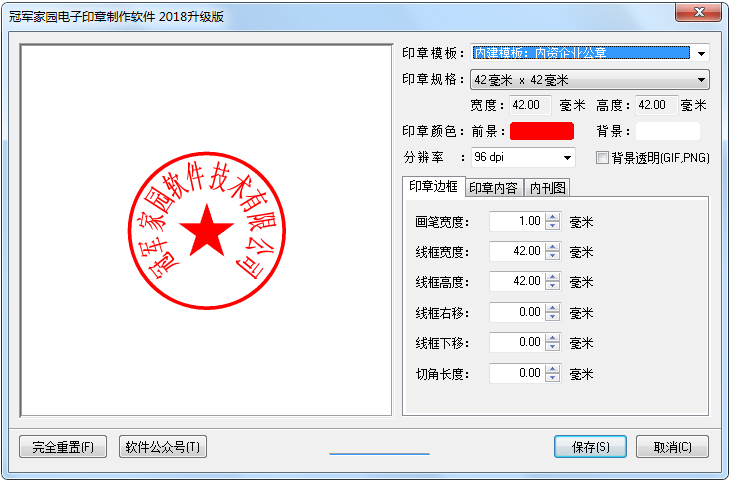Decrease 线框宽度 with the down arrow
This screenshot has width=733, height=482.
tap(553, 256)
